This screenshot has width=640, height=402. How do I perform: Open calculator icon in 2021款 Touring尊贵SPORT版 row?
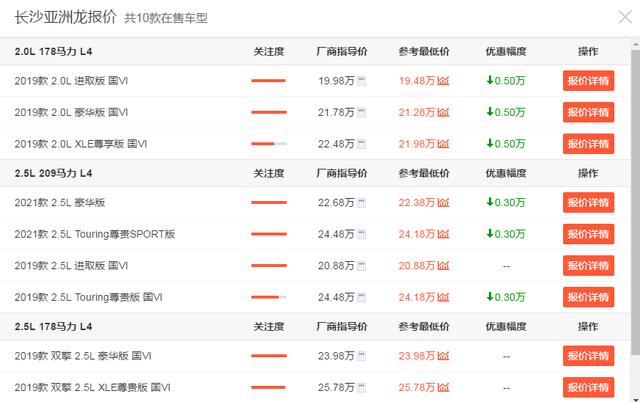click(361, 234)
